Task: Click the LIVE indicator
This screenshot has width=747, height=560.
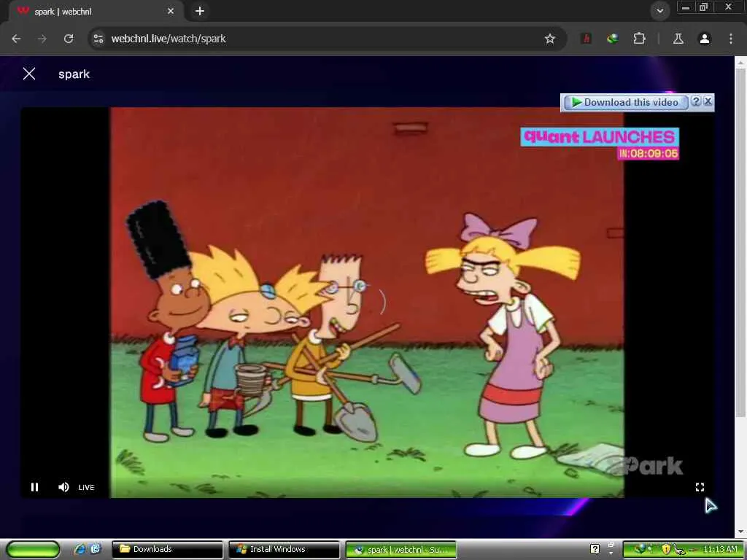Action: (x=86, y=487)
